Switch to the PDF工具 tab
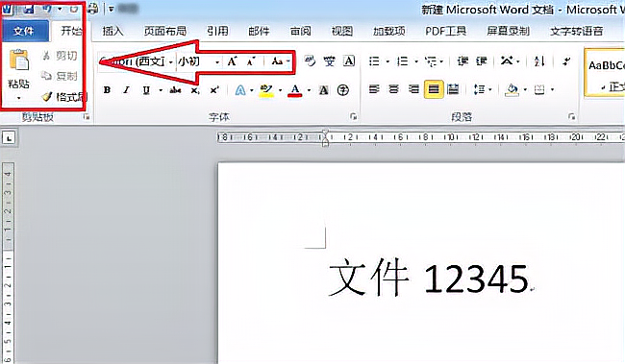This screenshot has height=364, width=625. pos(445,31)
